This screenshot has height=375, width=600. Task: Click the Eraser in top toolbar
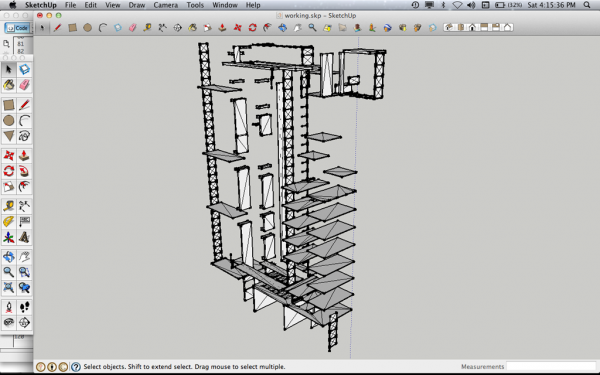(132, 28)
